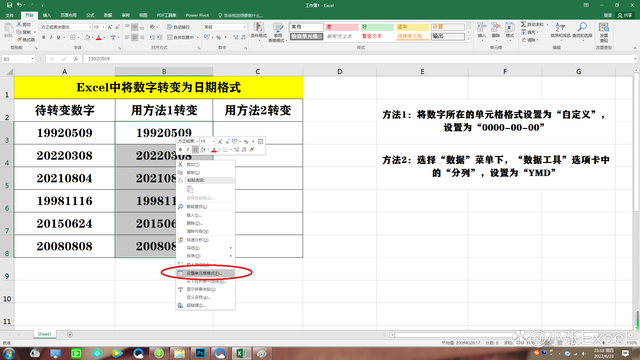Viewport: 640px width, 360px height.
Task: Click inside the formula bar showing 19920509
Action: [x=359, y=59]
